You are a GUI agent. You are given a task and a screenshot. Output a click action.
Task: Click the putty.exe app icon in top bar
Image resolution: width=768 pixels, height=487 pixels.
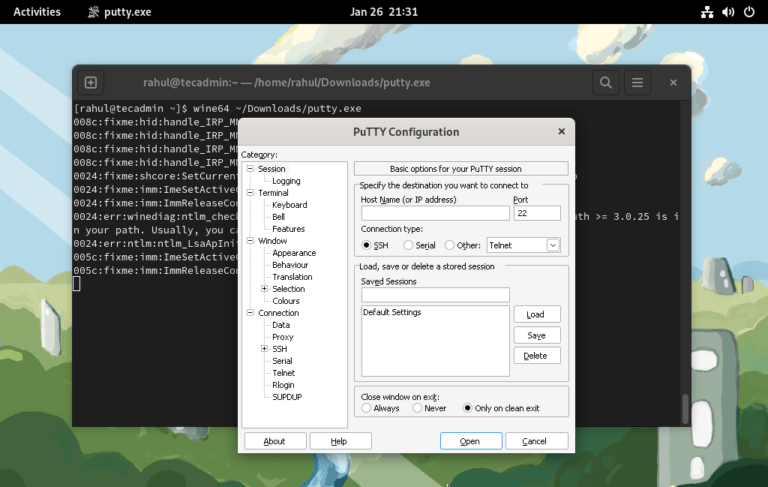point(94,12)
